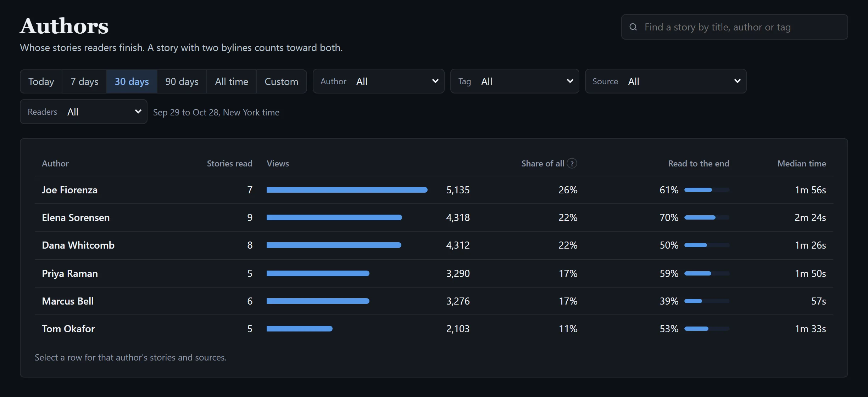Sort by Stories read column
The width and height of the screenshot is (868, 397).
tap(230, 163)
